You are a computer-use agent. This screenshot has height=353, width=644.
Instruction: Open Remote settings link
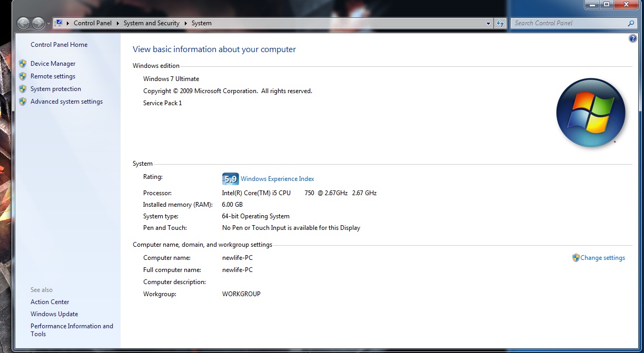(53, 76)
